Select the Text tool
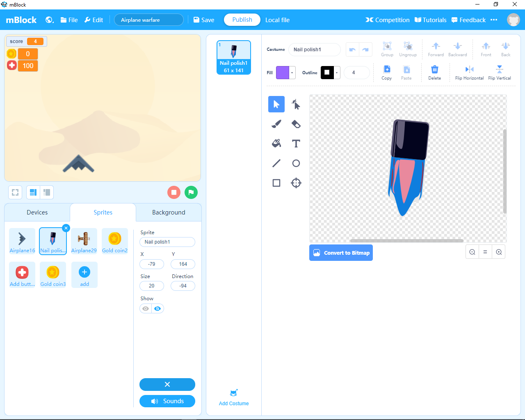The height and width of the screenshot is (420, 525). tap(296, 143)
